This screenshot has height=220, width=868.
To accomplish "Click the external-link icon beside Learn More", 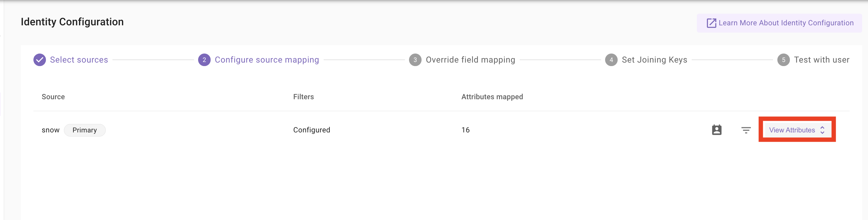I will click(711, 23).
